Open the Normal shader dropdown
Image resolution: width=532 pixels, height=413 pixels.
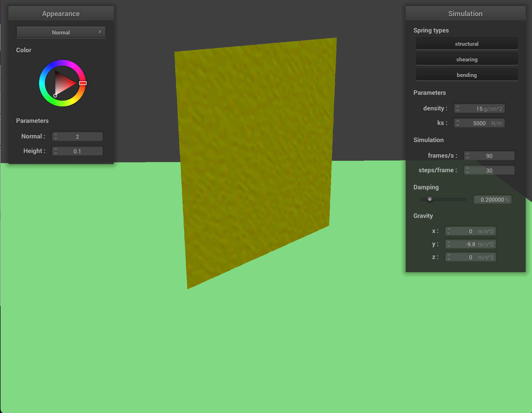[61, 32]
